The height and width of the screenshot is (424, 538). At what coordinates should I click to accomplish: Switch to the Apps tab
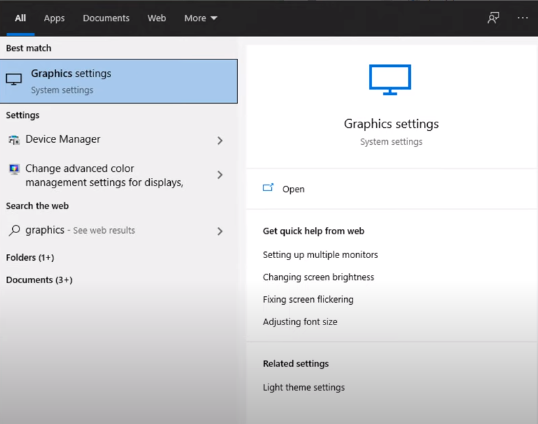[54, 18]
